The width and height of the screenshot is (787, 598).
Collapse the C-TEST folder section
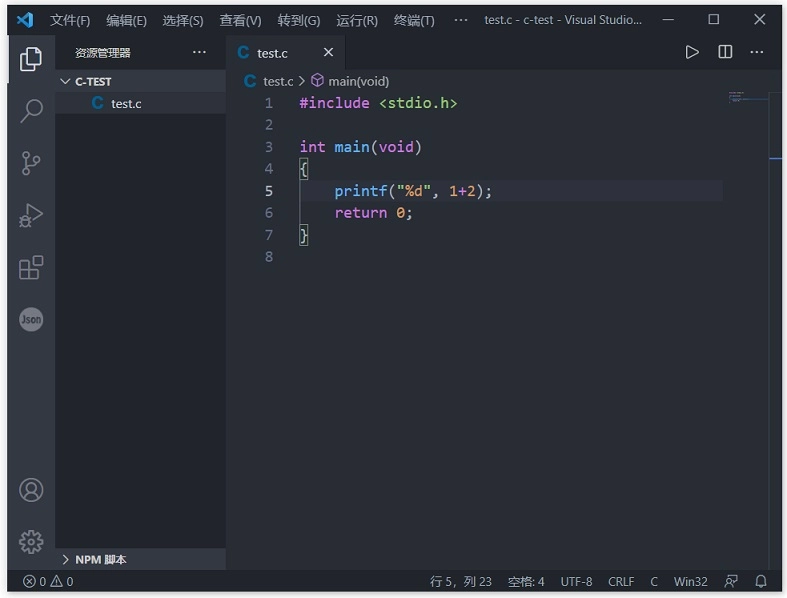tap(141, 81)
